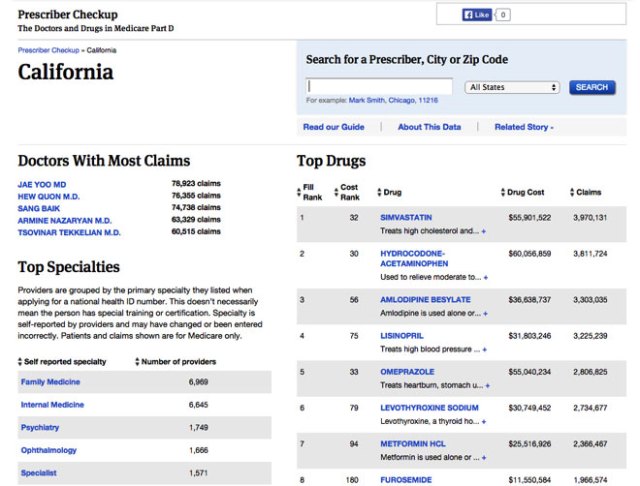Screen dimensions: 640x486
Task: Click the Facebook Like button
Action: [x=476, y=15]
